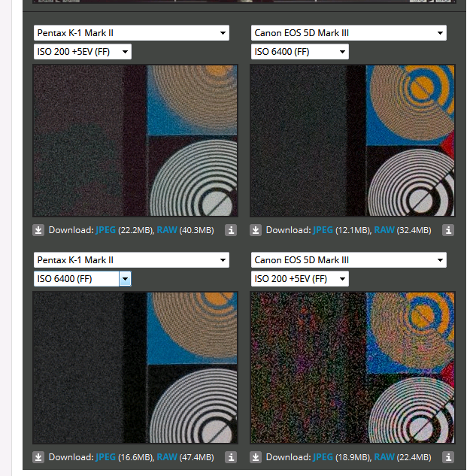Click the top-left Pentax ISO 200 +5EV crop image

135,141
